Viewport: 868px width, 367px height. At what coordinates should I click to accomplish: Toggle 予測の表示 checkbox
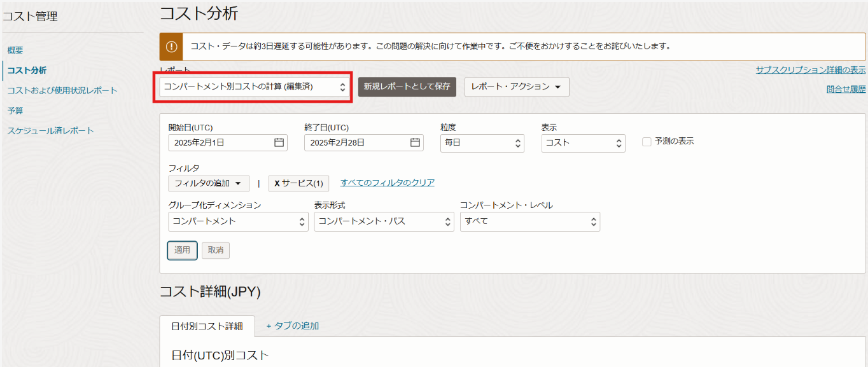(x=647, y=142)
